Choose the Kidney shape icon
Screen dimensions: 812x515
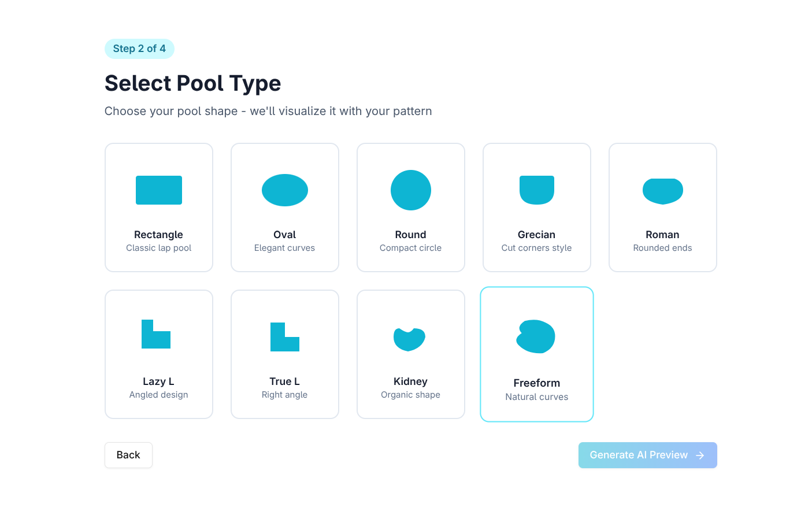tap(409, 339)
